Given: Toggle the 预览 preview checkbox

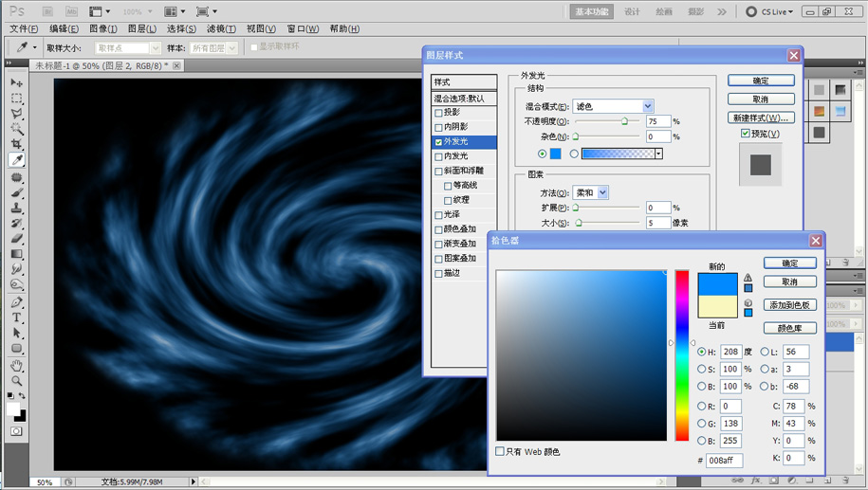Looking at the screenshot, I should click(745, 134).
